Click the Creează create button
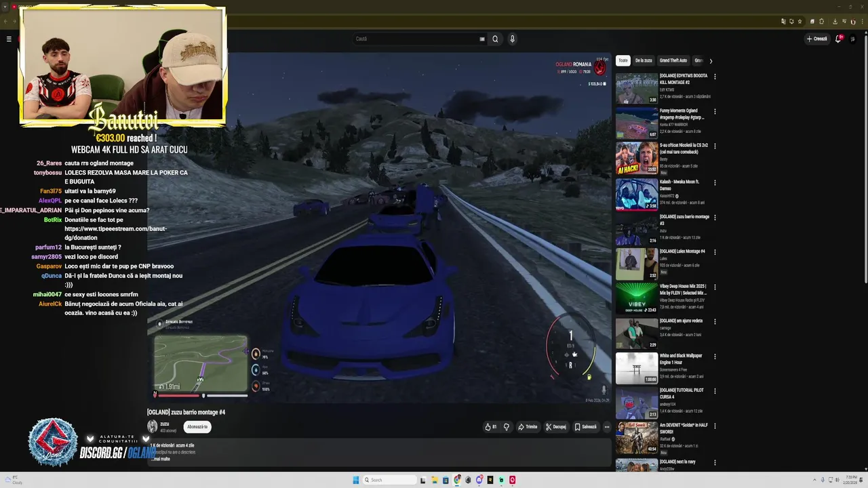 [817, 39]
